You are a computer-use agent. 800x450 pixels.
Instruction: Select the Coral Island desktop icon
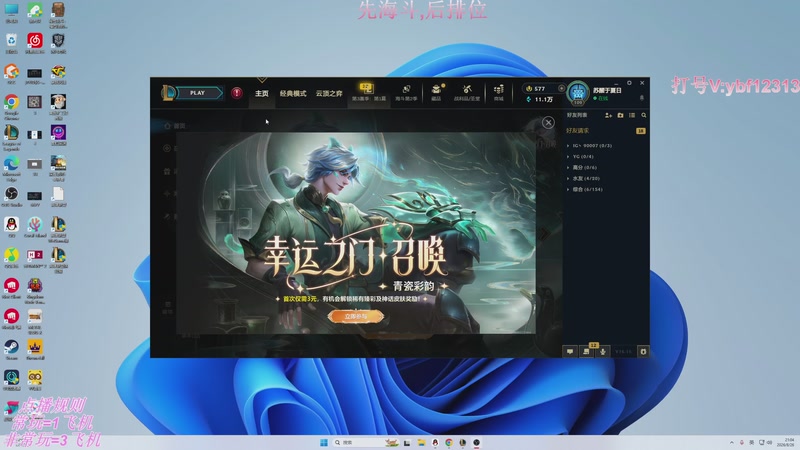pyautogui.click(x=35, y=227)
